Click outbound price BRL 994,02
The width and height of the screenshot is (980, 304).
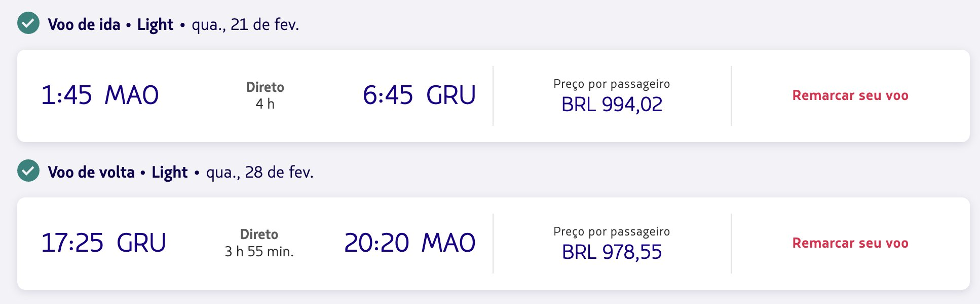pyautogui.click(x=612, y=105)
